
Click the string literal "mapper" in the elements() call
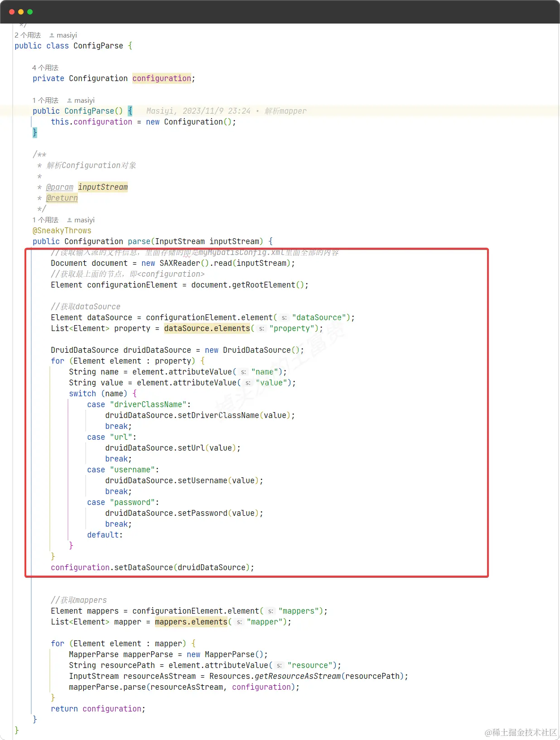[265, 622]
